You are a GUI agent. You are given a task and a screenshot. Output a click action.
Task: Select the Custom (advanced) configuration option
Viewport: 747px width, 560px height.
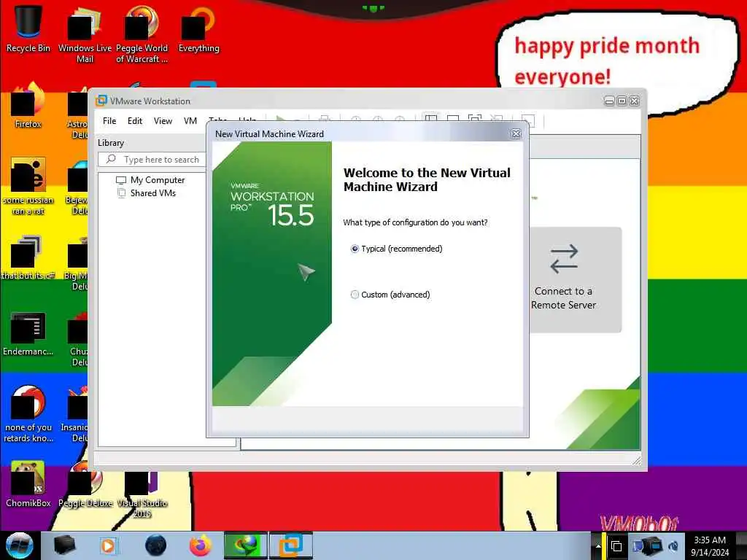355,295
